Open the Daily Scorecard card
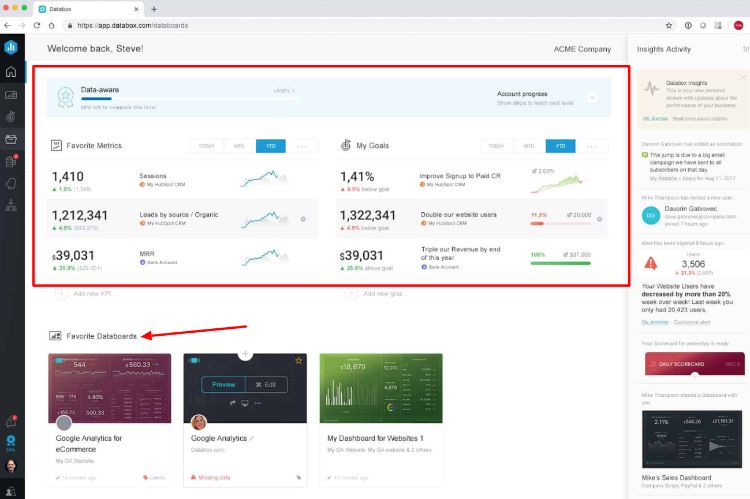The width and height of the screenshot is (750, 499). point(695,364)
